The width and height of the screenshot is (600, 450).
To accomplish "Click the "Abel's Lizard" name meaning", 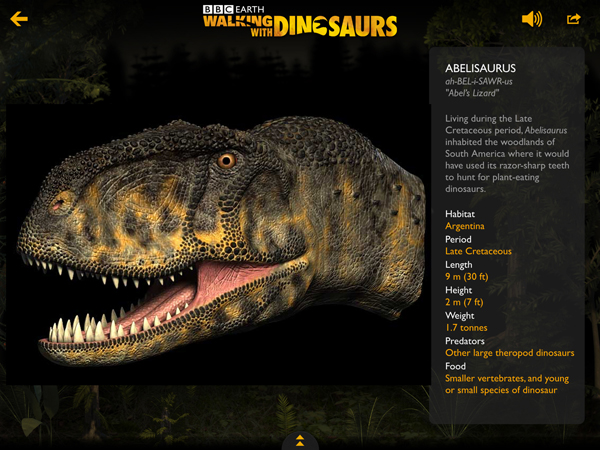I will (472, 96).
